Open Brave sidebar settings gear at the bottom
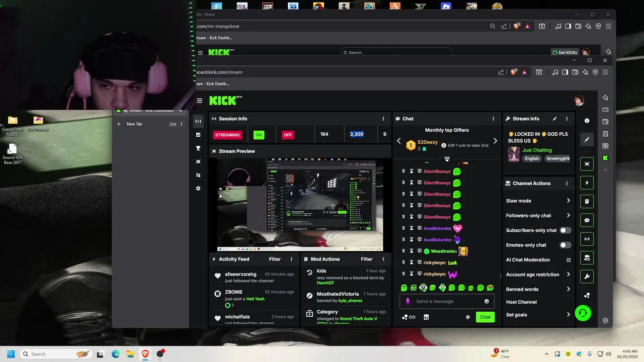 pos(605,320)
